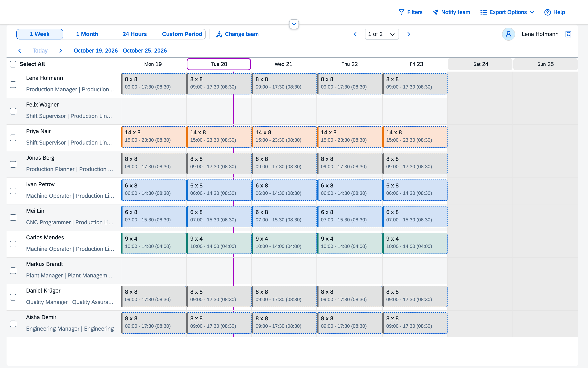Click the name Felix Wagner

tap(42, 105)
